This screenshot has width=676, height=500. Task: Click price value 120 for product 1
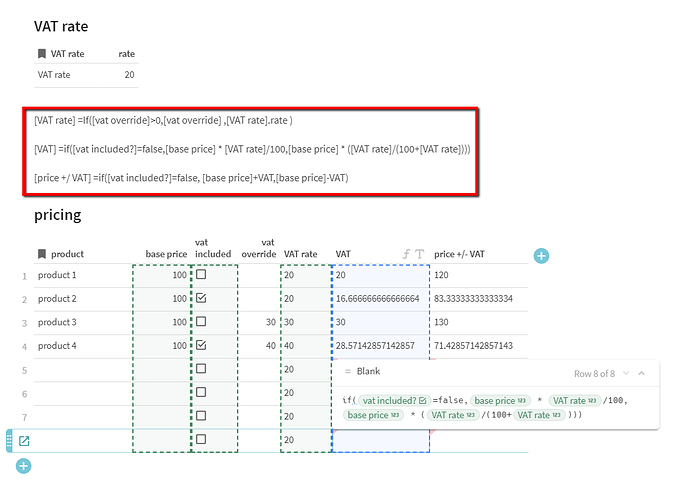coord(441,275)
